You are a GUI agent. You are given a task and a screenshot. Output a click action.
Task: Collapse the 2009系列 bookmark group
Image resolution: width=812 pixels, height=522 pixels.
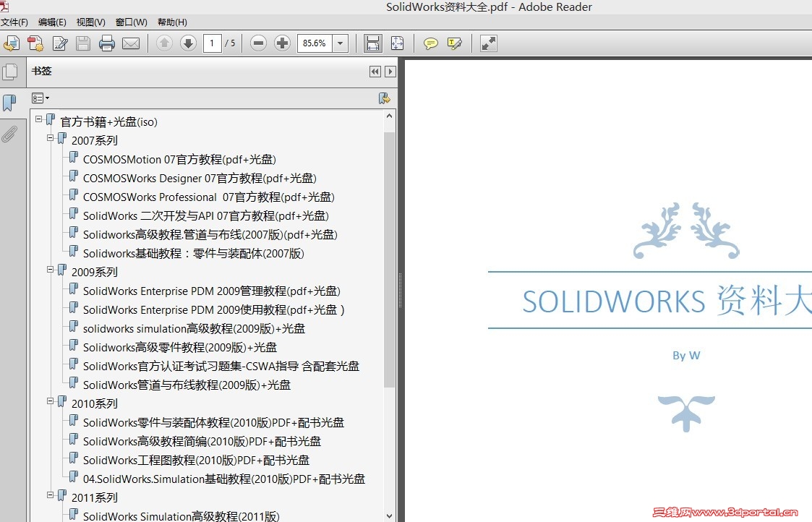point(49,271)
